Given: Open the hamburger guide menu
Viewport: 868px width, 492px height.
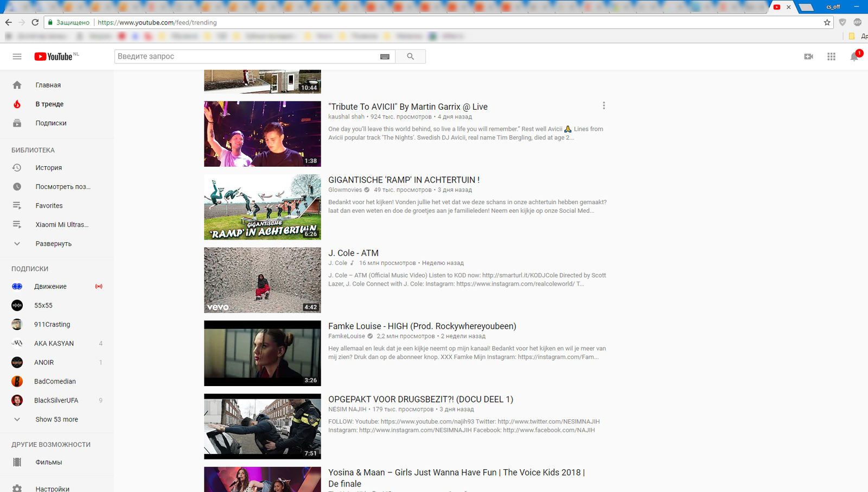Looking at the screenshot, I should (17, 56).
